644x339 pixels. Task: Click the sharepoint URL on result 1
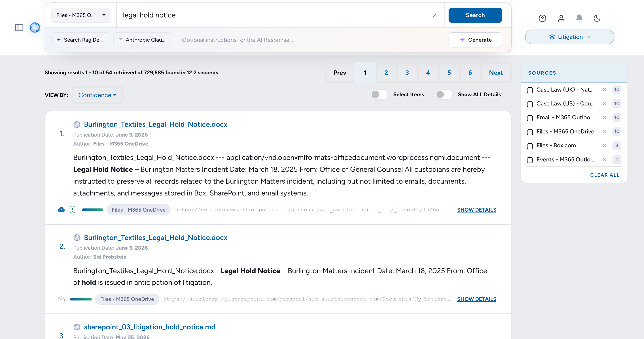pyautogui.click(x=312, y=210)
